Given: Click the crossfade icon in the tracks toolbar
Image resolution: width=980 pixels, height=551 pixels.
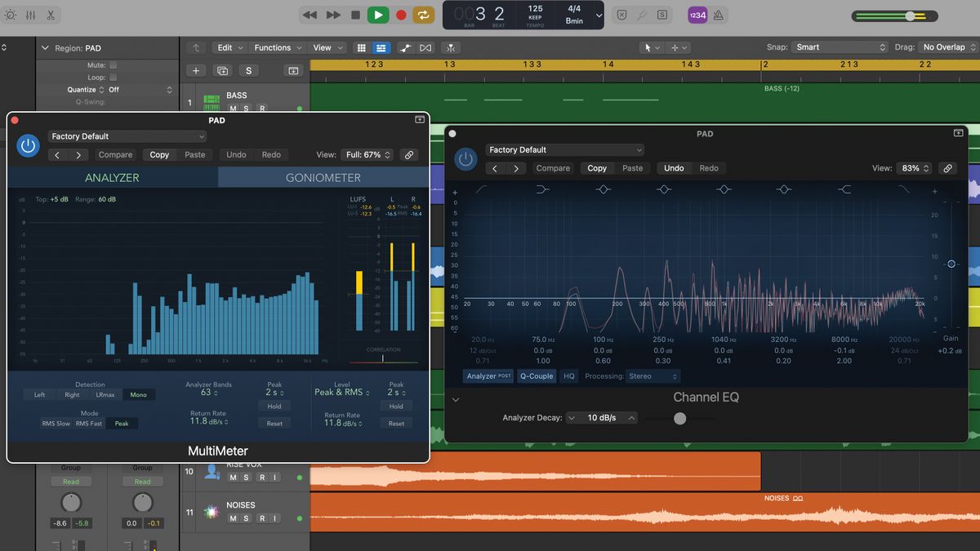Looking at the screenshot, I should click(x=425, y=47).
